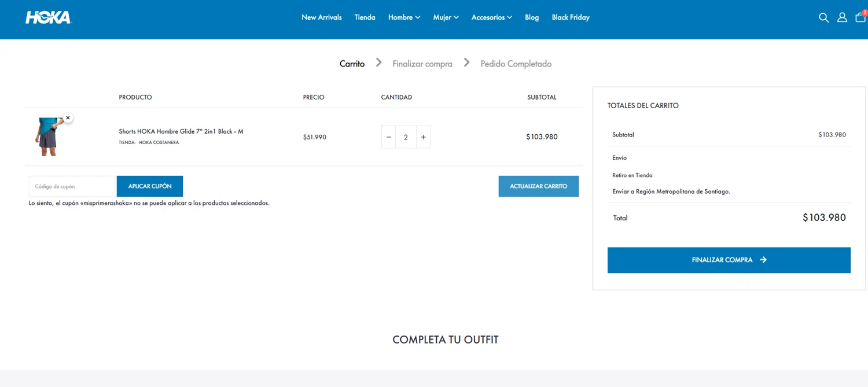Expand the Accesorios dropdown menu
This screenshot has width=868, height=387.
(x=491, y=17)
